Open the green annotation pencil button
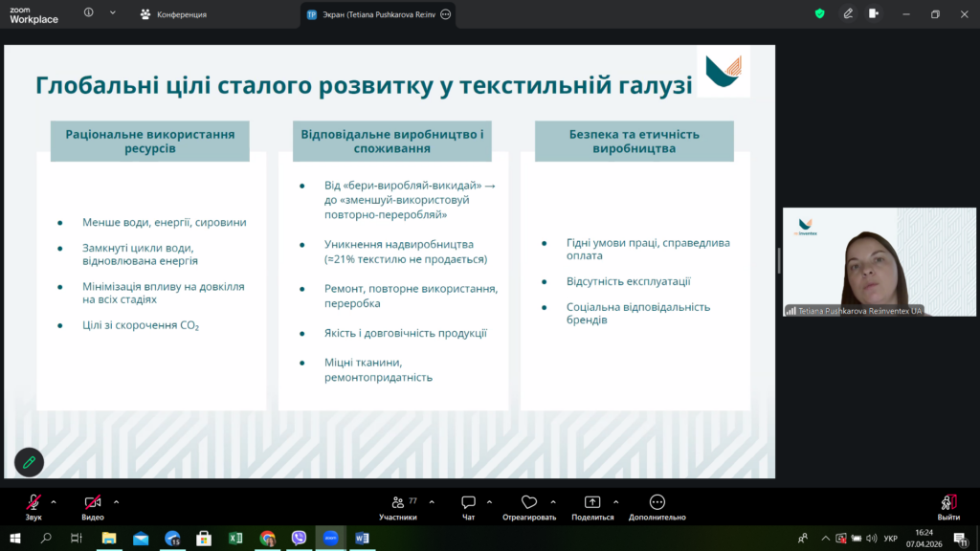Image resolution: width=980 pixels, height=551 pixels. click(29, 462)
